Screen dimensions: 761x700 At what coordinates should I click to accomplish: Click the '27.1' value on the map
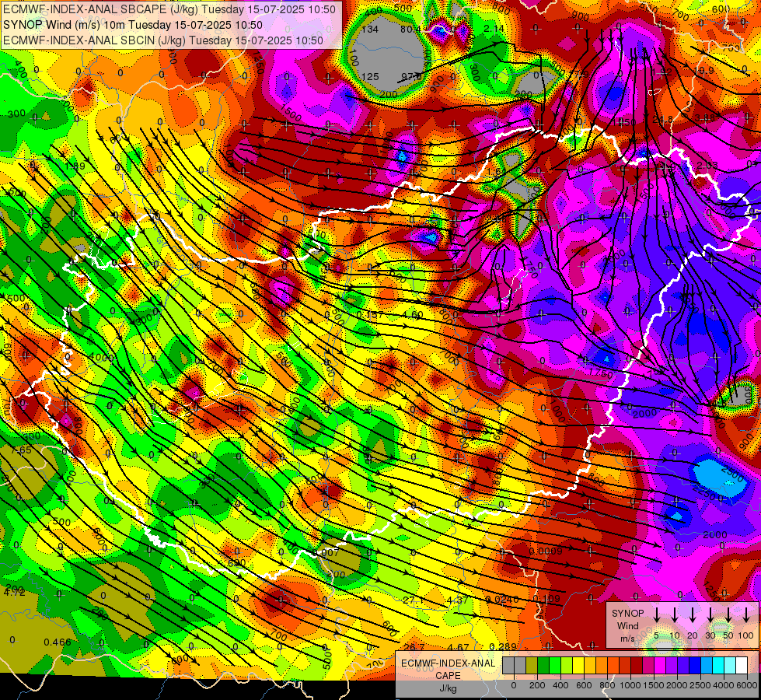point(414,600)
